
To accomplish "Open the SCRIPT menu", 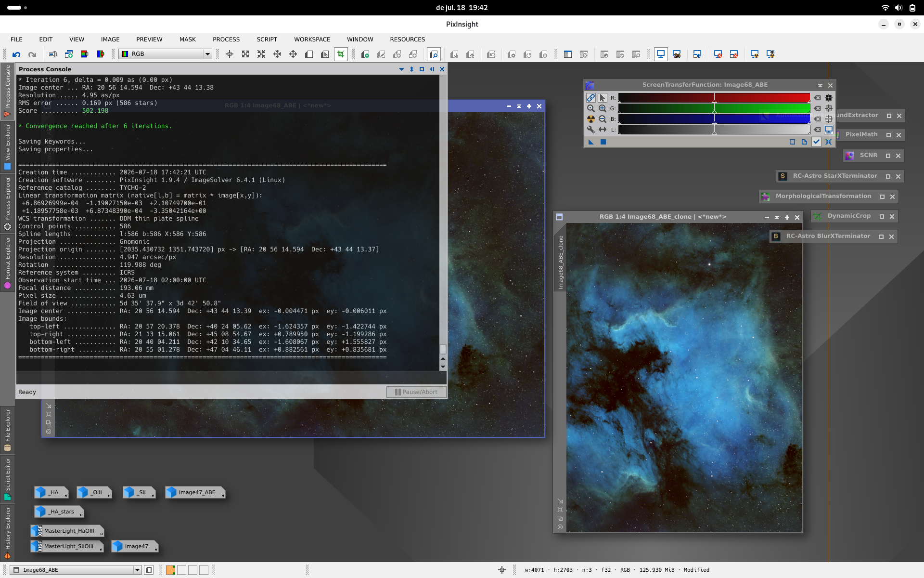I will click(267, 39).
